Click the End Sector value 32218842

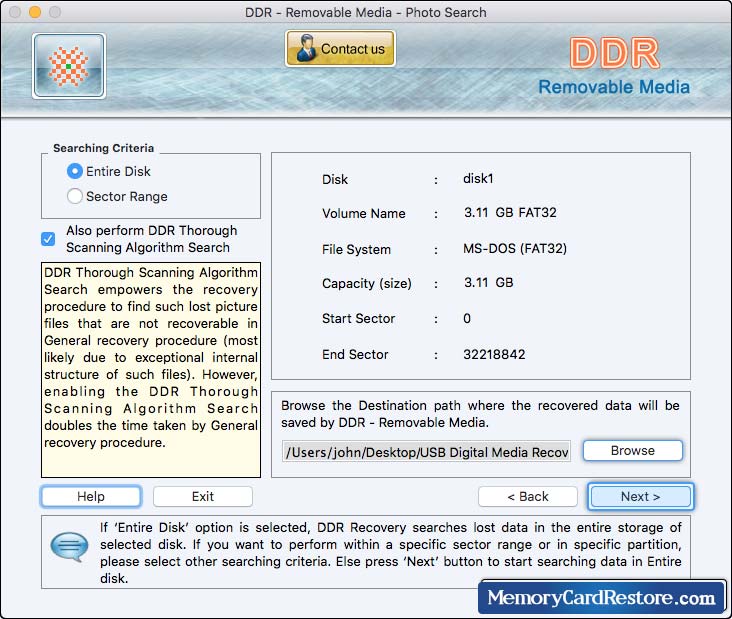pyautogui.click(x=494, y=354)
